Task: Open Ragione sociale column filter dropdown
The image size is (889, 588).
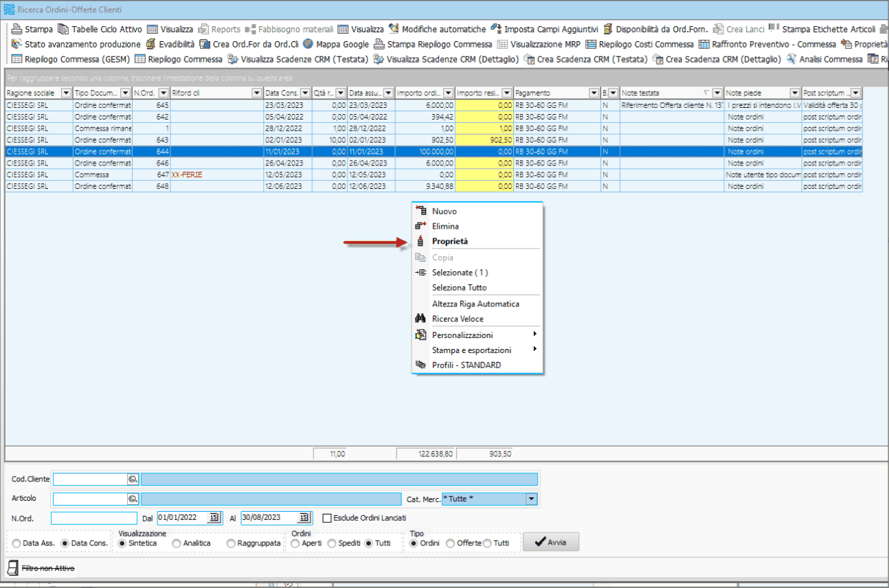Action: 66,93
